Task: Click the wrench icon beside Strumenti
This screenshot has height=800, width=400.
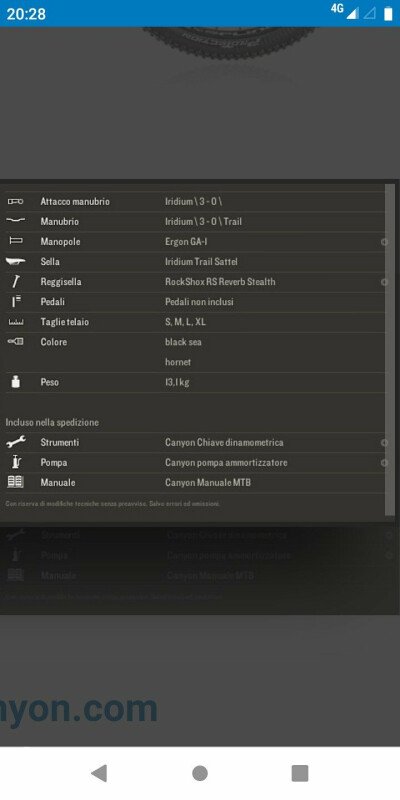Action: 16,442
